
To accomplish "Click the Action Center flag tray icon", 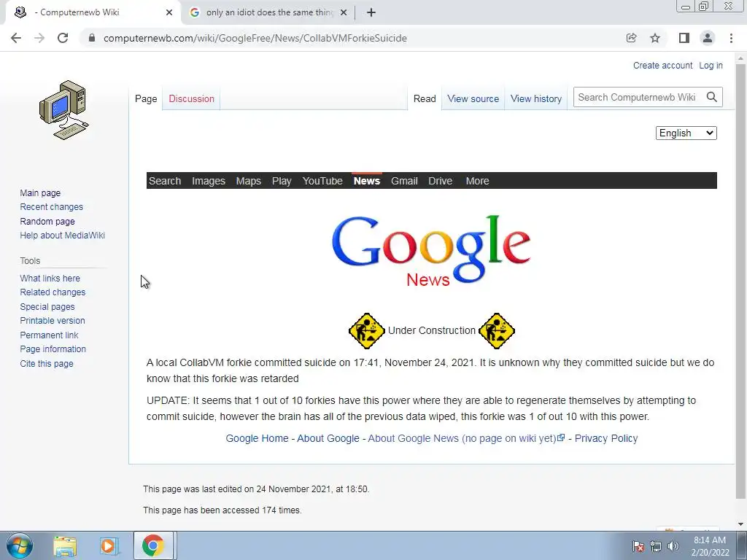I will [x=638, y=546].
